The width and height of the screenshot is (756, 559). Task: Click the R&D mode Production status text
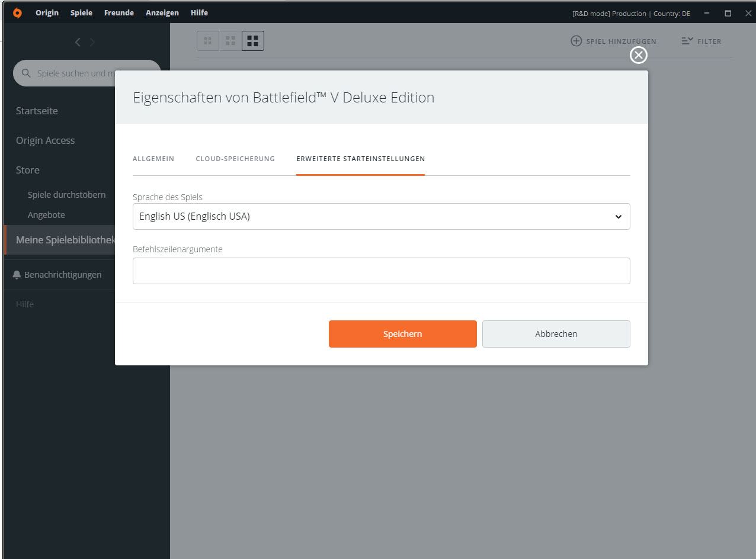[x=631, y=14]
